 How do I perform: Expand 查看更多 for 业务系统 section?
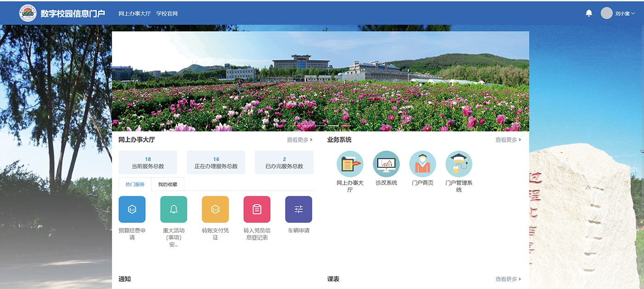(x=508, y=140)
